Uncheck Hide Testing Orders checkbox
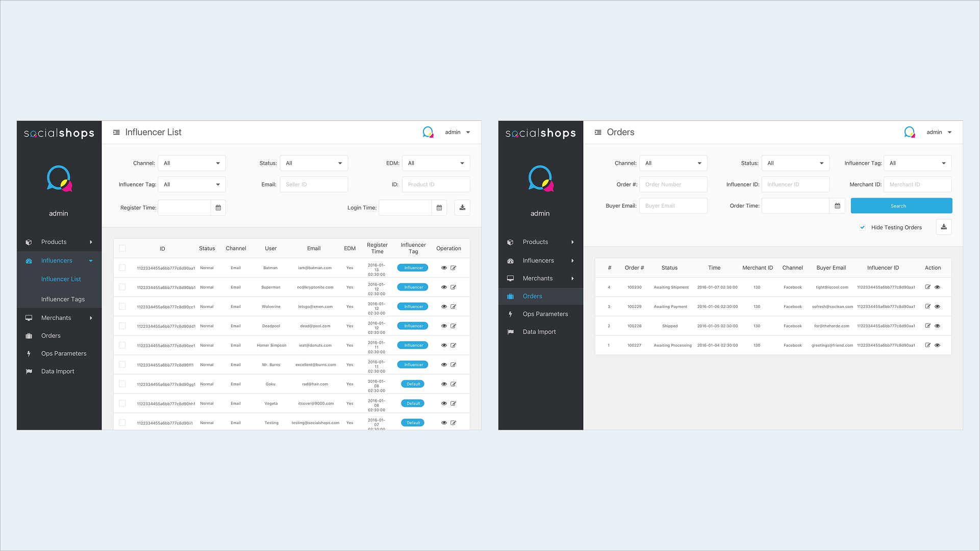 862,227
